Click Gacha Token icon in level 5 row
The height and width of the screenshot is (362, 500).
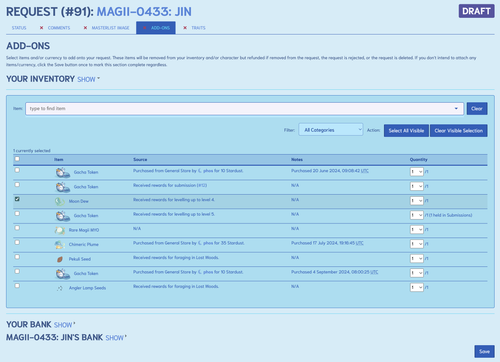[x=63, y=216]
